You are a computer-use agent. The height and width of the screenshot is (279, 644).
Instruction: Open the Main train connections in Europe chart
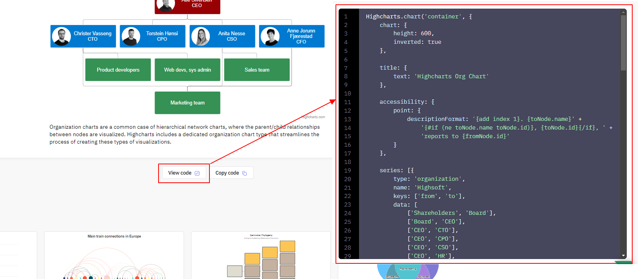[114, 255]
